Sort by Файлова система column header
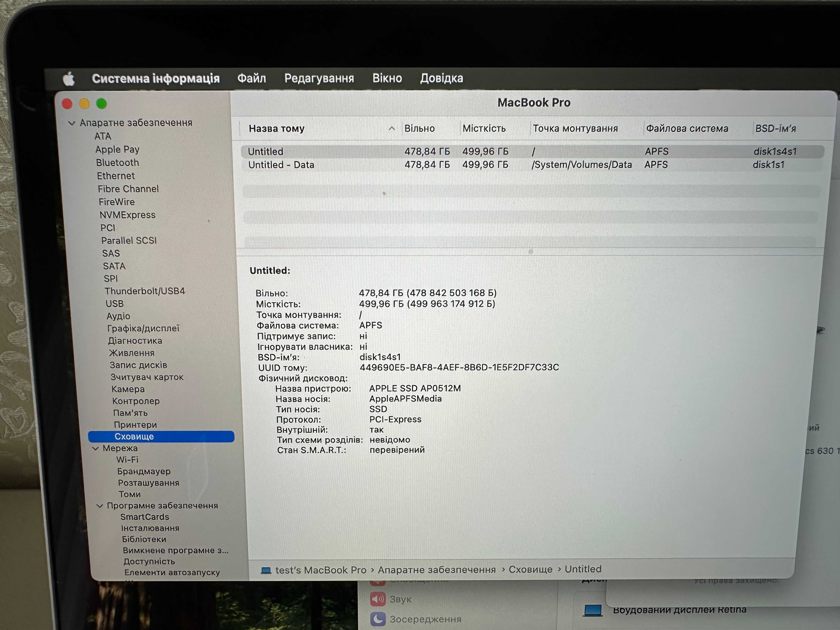840x630 pixels. pyautogui.click(x=687, y=128)
